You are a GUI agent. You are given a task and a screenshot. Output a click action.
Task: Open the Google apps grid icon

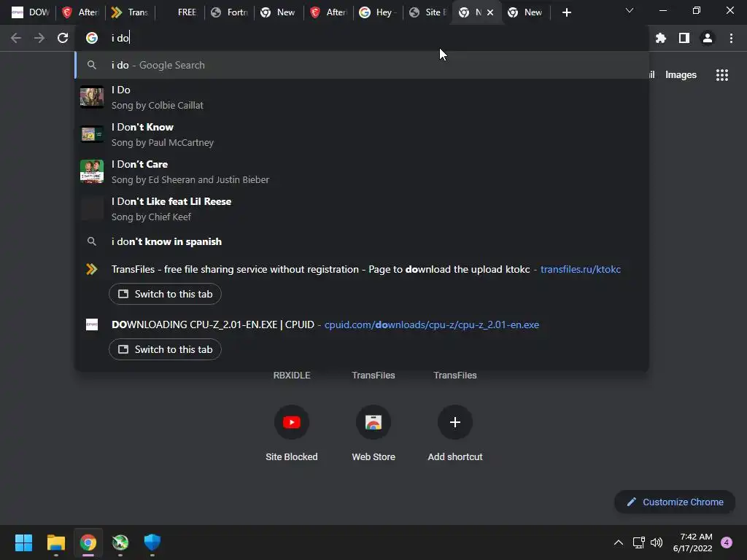721,75
